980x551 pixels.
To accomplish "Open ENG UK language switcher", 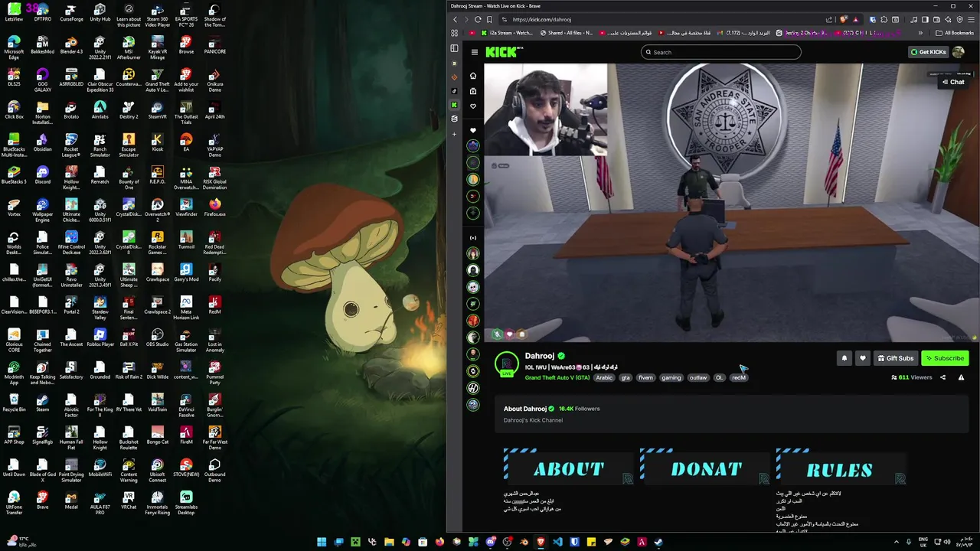I will (923, 542).
